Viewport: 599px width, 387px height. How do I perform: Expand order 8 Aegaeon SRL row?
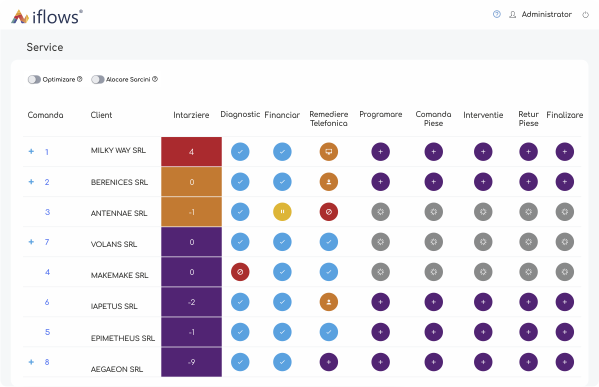tap(31, 362)
